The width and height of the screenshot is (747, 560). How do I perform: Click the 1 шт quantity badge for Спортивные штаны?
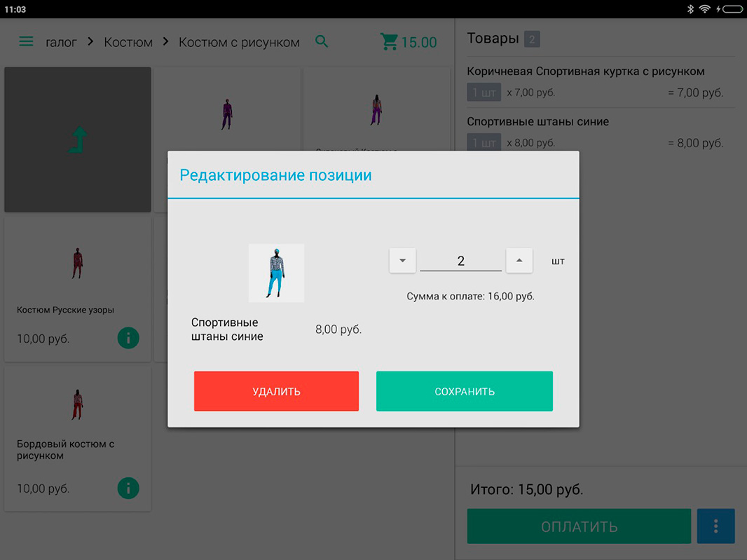tap(484, 142)
